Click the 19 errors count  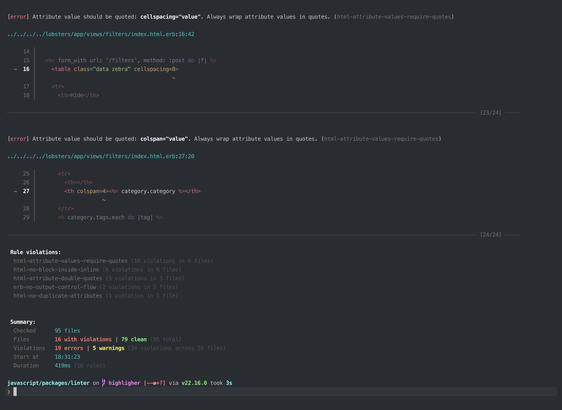69,348
